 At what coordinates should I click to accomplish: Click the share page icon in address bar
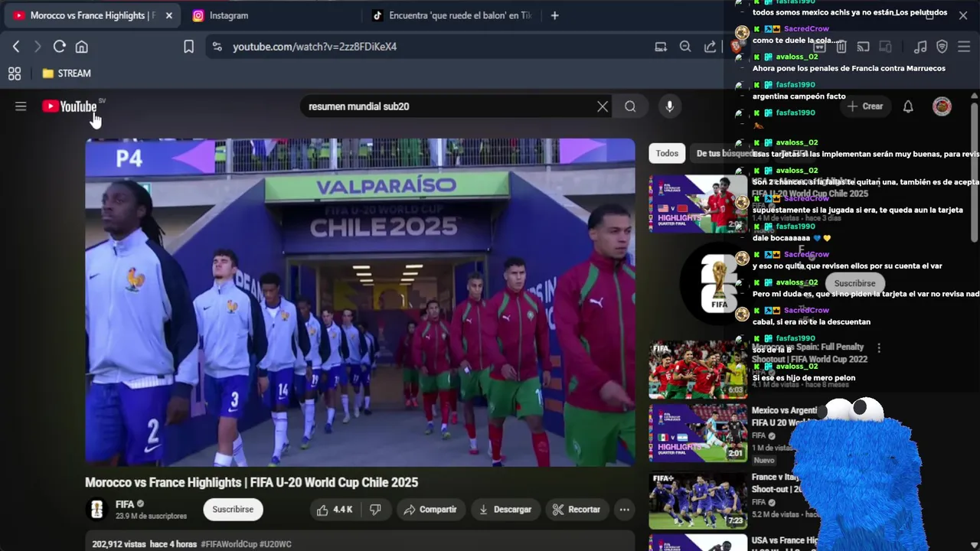point(710,47)
